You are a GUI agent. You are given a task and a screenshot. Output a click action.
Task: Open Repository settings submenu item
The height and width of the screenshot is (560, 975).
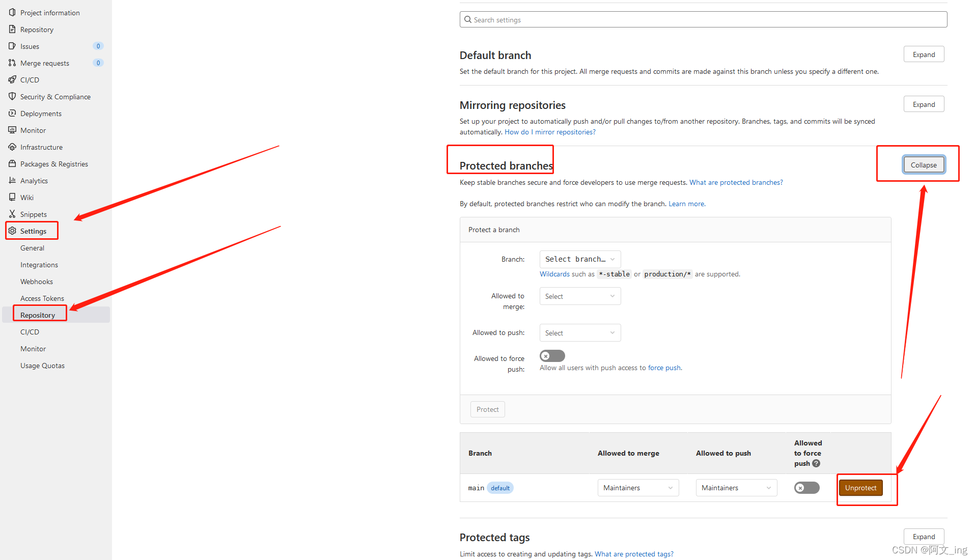coord(38,315)
